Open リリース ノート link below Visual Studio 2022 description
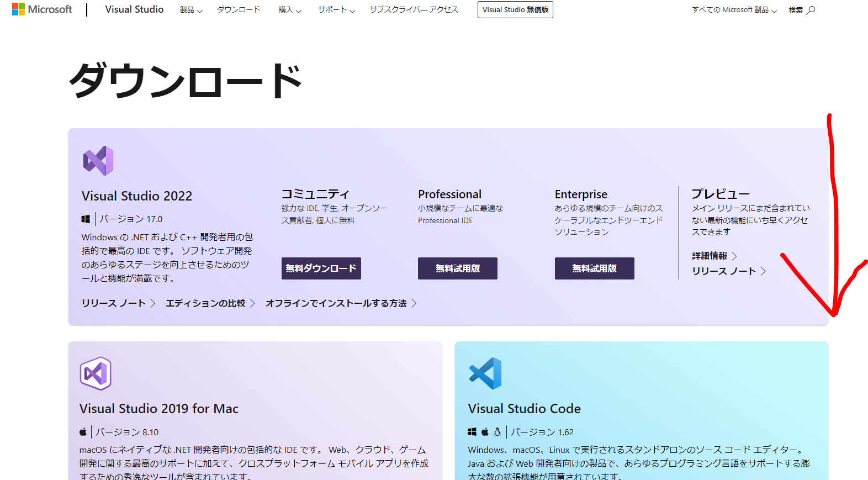Viewport: 868px width, 480px height. click(119, 303)
